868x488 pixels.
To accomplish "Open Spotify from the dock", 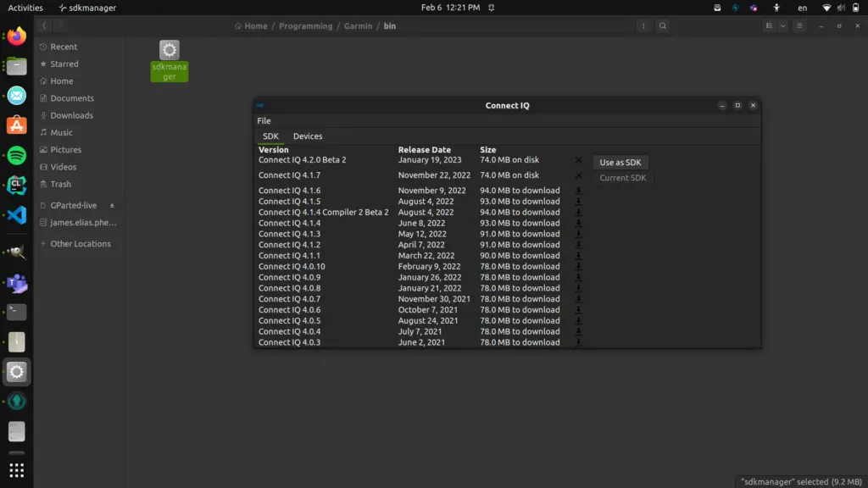I will (17, 156).
